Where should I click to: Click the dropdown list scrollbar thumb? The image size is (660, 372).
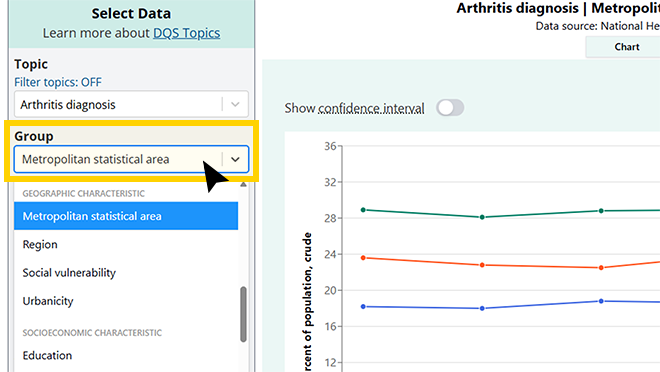pyautogui.click(x=243, y=314)
